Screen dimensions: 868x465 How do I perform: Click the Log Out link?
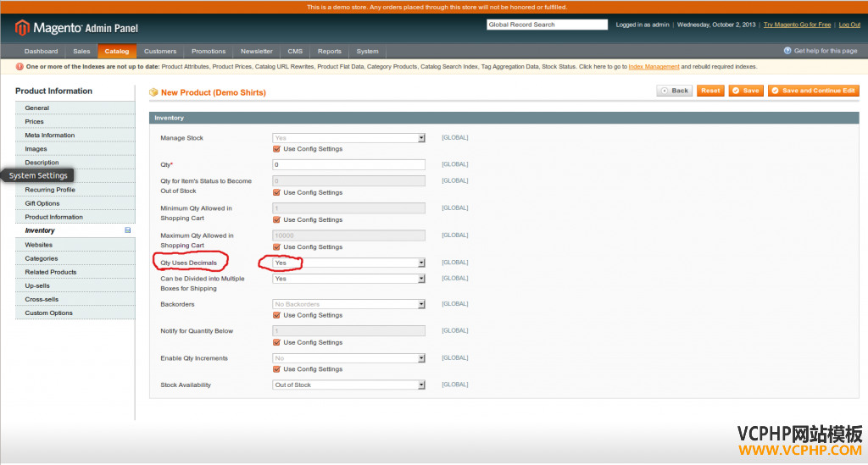pos(849,25)
